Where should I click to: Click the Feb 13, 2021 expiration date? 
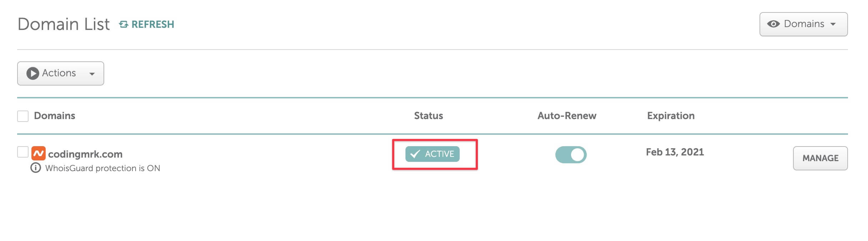(x=675, y=152)
